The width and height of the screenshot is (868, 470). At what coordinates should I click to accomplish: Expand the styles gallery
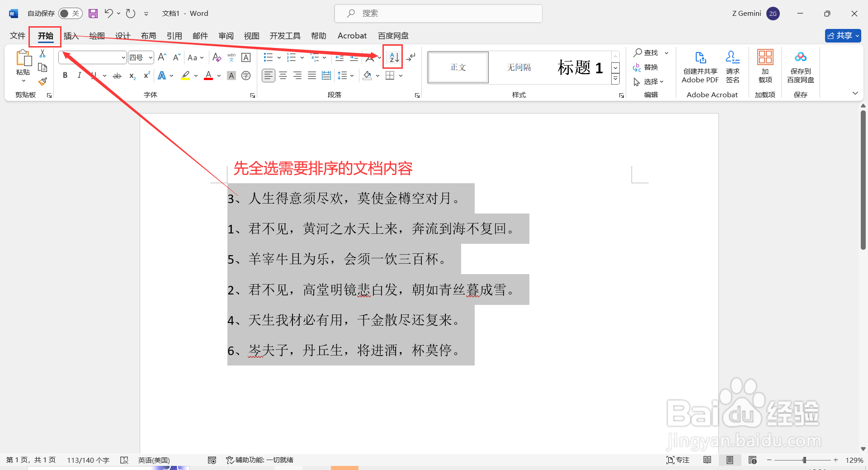615,79
